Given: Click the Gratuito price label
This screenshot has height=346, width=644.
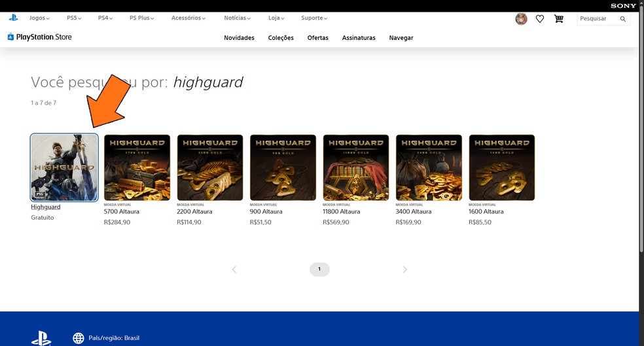Looking at the screenshot, I should (x=43, y=218).
